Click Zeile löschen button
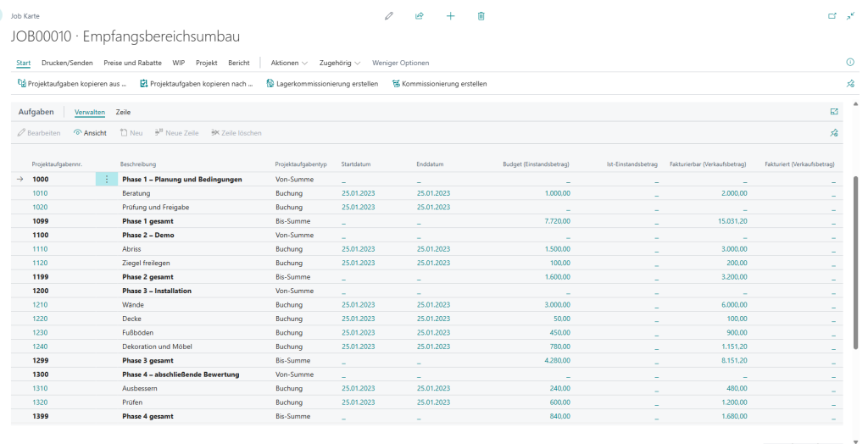The width and height of the screenshot is (868, 444). click(236, 133)
